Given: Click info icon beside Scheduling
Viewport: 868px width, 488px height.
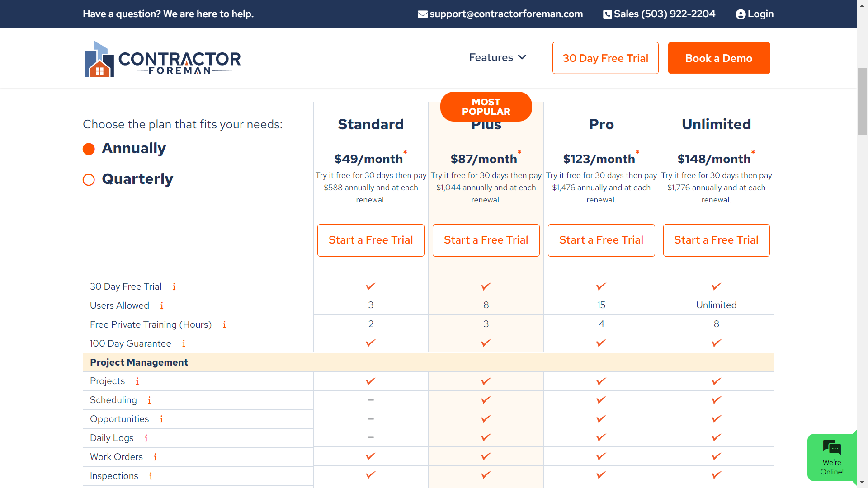Looking at the screenshot, I should [x=149, y=400].
